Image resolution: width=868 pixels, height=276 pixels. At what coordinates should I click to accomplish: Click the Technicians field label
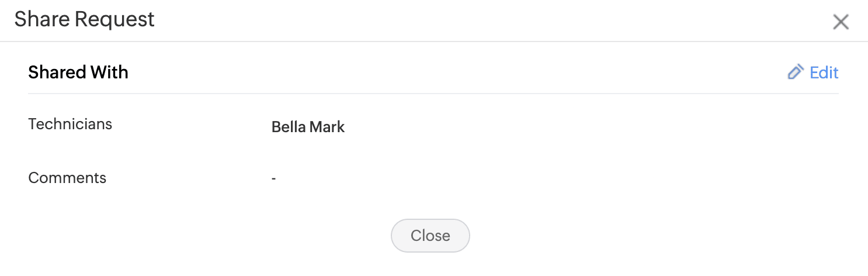click(70, 124)
